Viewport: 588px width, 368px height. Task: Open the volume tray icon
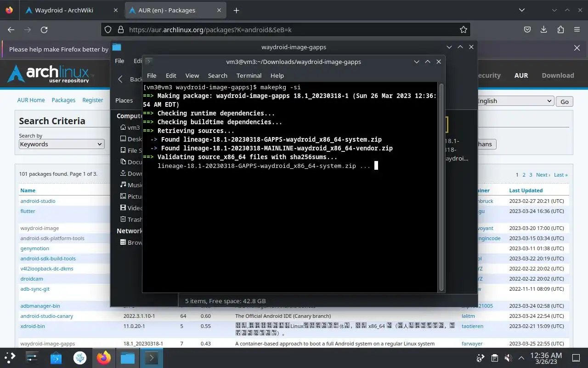508,358
